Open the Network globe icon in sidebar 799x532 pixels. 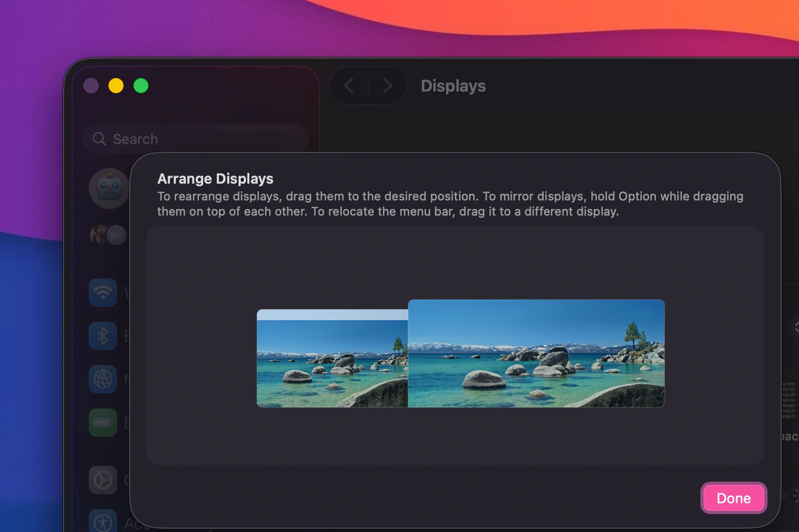click(103, 379)
